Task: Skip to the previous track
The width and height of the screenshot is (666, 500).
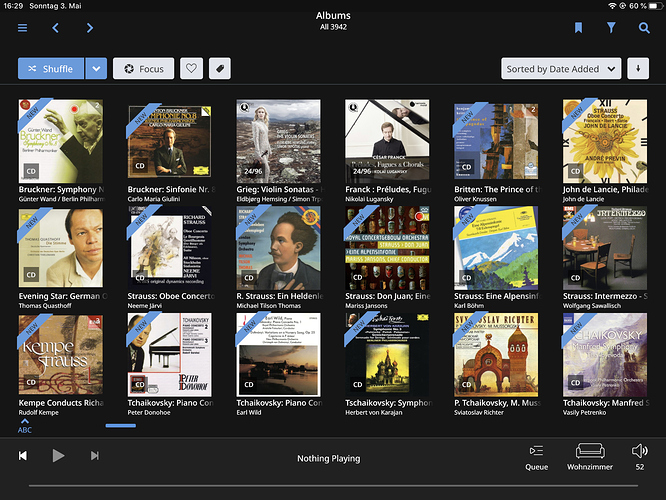Action: [23, 456]
